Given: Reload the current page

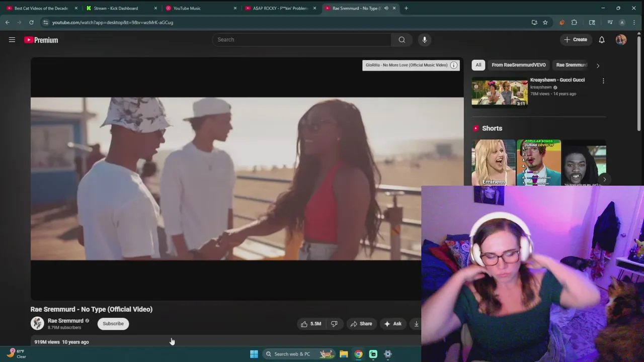Looking at the screenshot, I should pyautogui.click(x=31, y=22).
